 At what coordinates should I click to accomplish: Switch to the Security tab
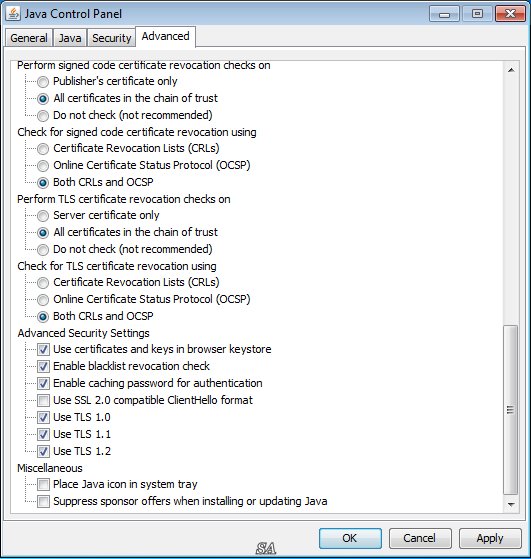coord(112,38)
